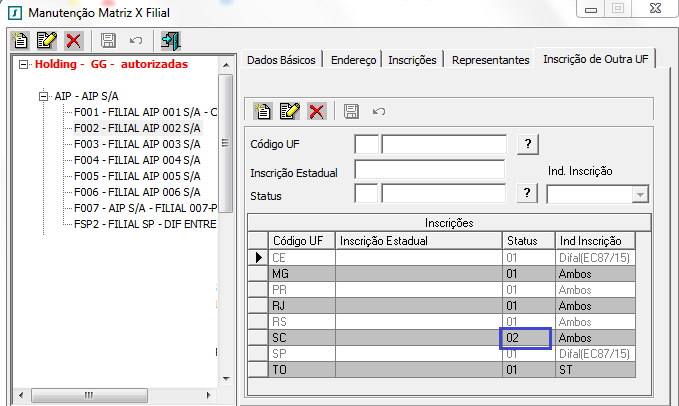This screenshot has height=406, width=679.
Task: Select F004 - FILIAL AIP 004 S/A tree item
Action: (137, 160)
